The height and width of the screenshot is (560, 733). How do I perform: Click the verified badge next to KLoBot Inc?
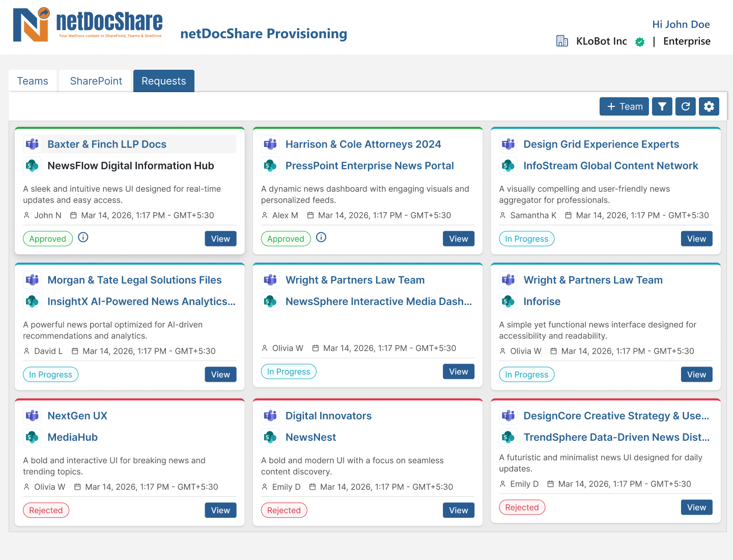[640, 42]
